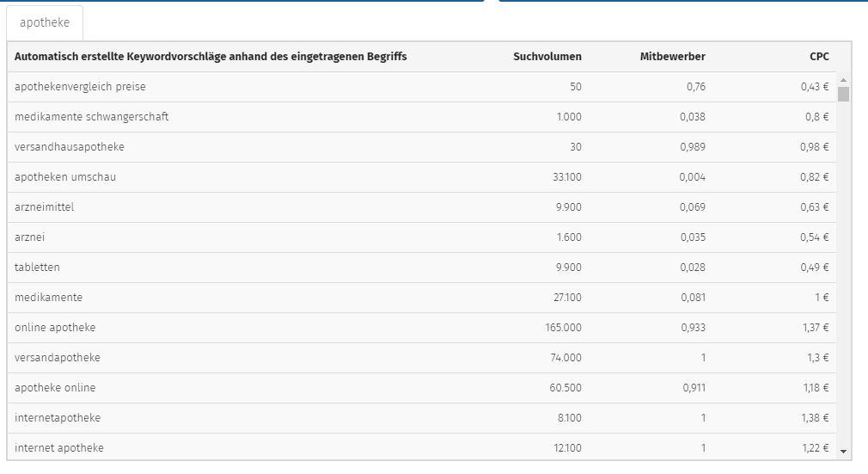The height and width of the screenshot is (474, 868).
Task: Select the arzneimittel keyword
Action: (x=45, y=206)
